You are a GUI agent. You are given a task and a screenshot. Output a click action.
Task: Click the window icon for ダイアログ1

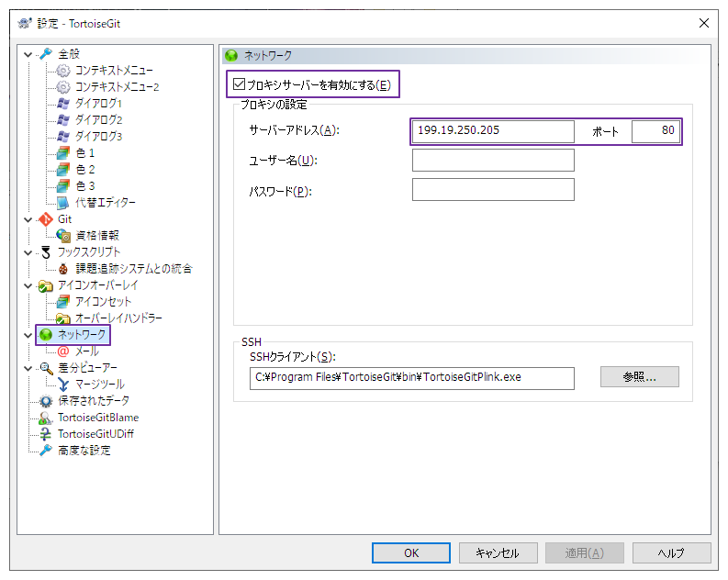coord(63,104)
